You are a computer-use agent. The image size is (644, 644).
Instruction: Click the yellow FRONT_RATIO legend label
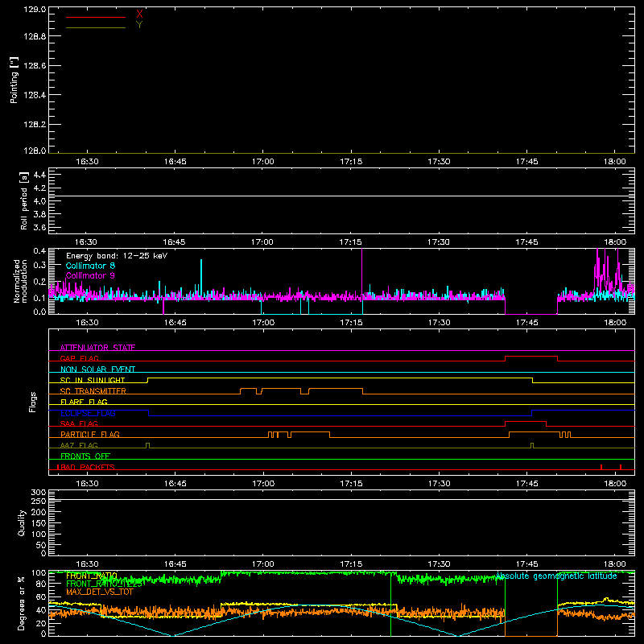tap(92, 576)
